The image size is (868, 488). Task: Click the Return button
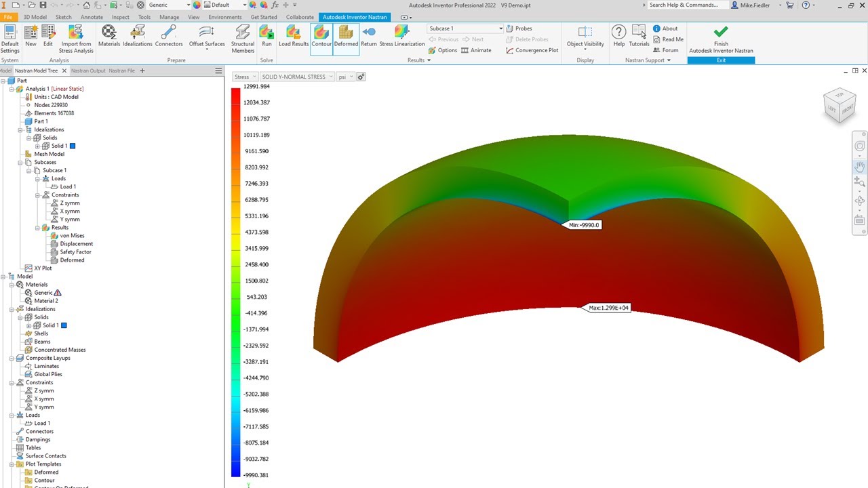369,37
